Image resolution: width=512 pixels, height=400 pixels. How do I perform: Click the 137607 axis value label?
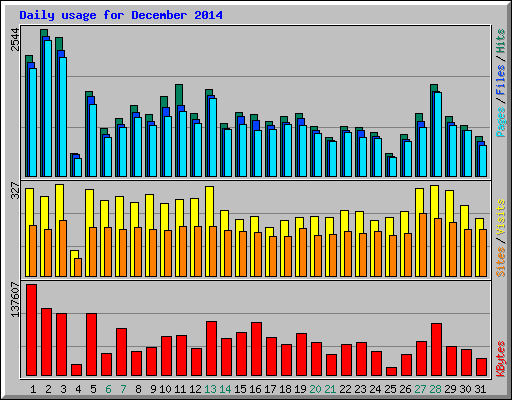(15, 299)
